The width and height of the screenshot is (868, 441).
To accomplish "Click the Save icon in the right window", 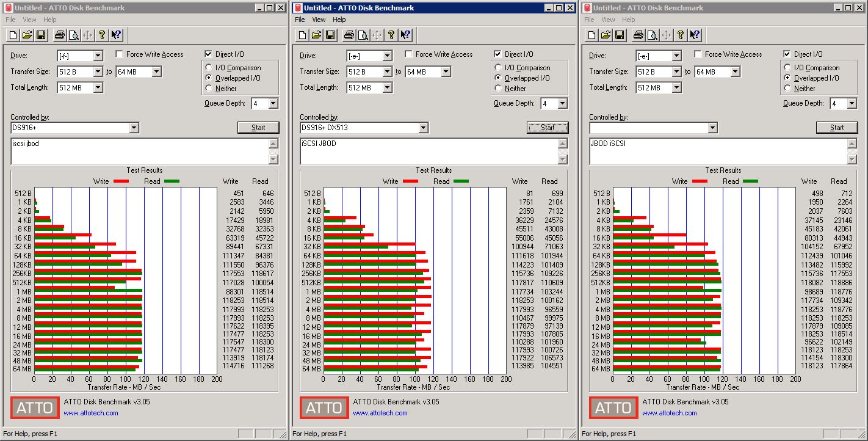I will click(620, 35).
